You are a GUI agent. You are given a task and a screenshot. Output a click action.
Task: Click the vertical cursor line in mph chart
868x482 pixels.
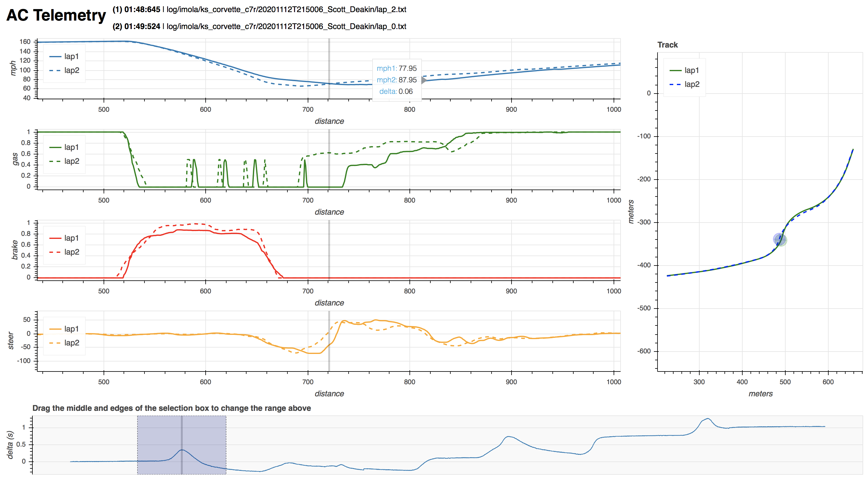[329, 61]
